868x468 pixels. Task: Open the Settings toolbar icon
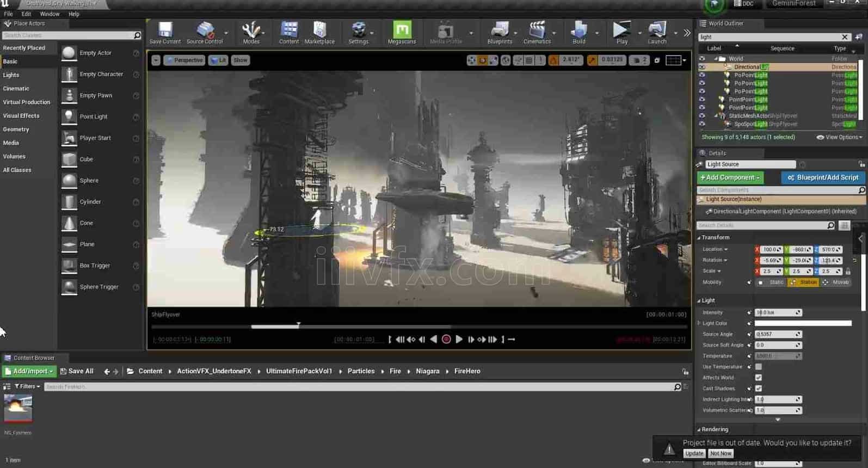tap(358, 33)
